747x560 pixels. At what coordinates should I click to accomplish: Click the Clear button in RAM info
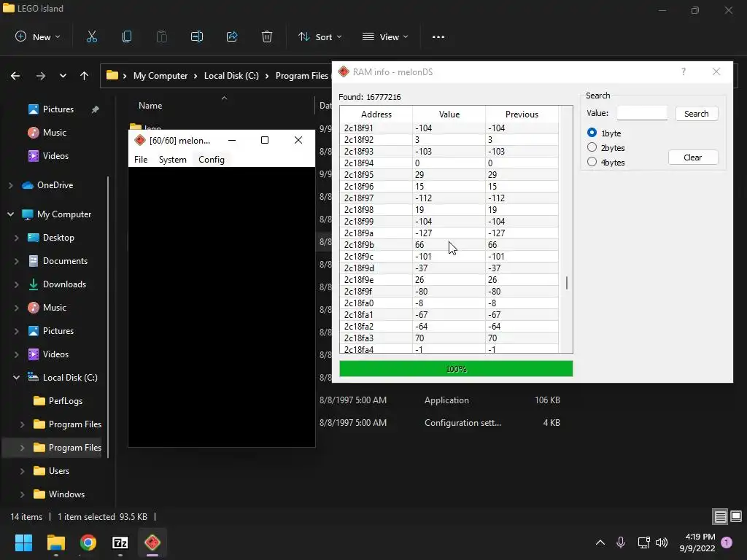pyautogui.click(x=693, y=157)
